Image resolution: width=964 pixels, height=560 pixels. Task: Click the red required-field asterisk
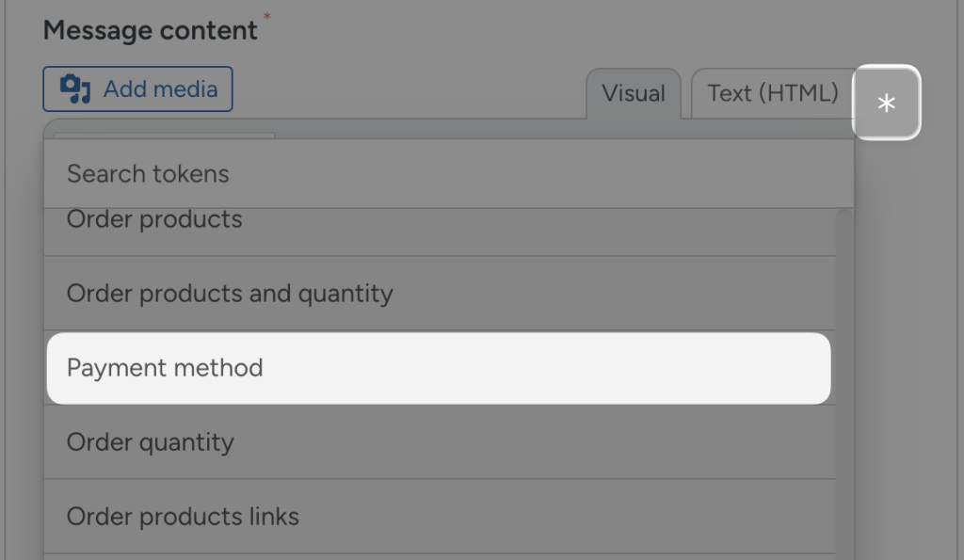click(266, 16)
